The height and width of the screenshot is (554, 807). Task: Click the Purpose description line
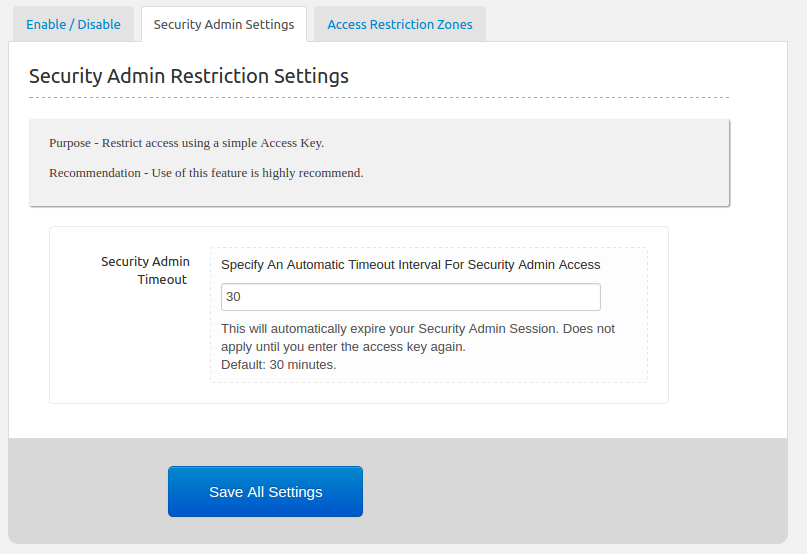pos(186,143)
